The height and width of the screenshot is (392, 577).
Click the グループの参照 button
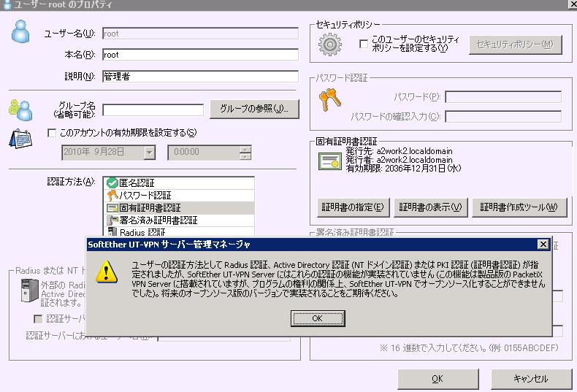[254, 109]
